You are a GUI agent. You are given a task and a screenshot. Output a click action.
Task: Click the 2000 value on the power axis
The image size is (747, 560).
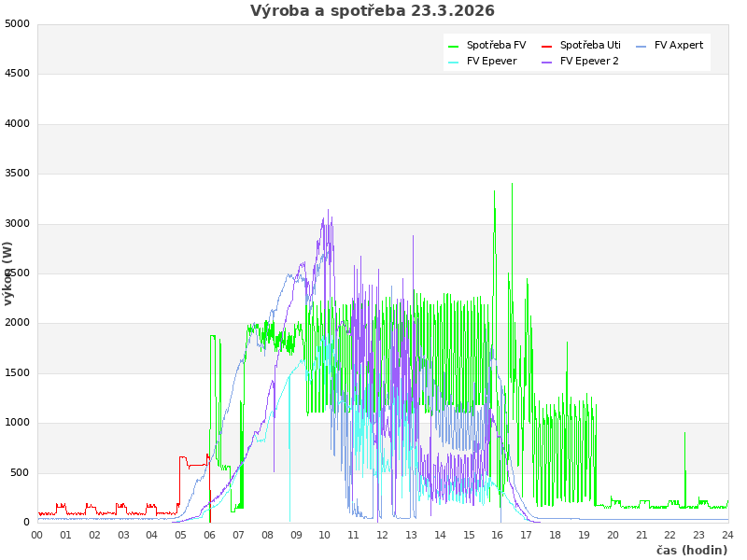tap(18, 323)
